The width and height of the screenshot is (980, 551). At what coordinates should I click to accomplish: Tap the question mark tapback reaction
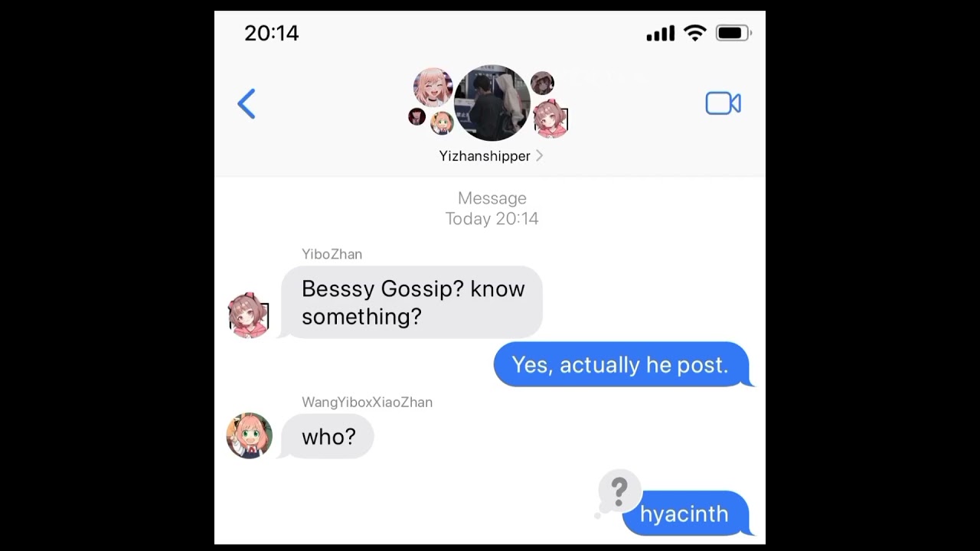[619, 489]
